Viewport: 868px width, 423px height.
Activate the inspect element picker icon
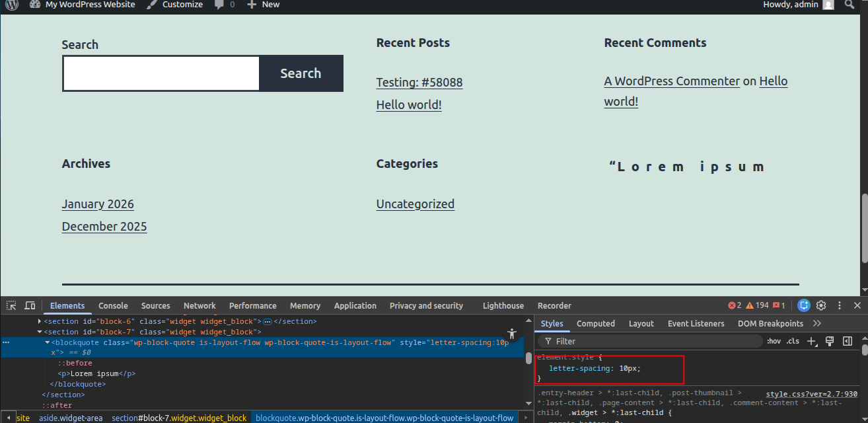tap(11, 305)
